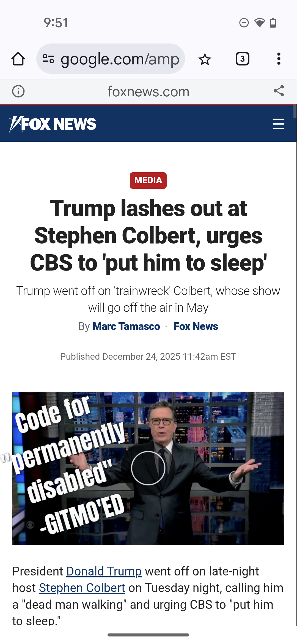Play the Colbert video
Screen dimensions: 297x644
pos(148,468)
